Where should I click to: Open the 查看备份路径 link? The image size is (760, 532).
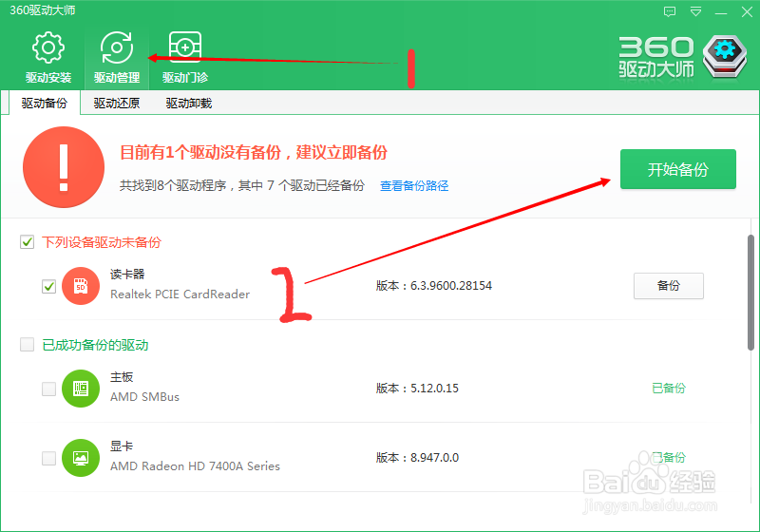click(x=414, y=185)
